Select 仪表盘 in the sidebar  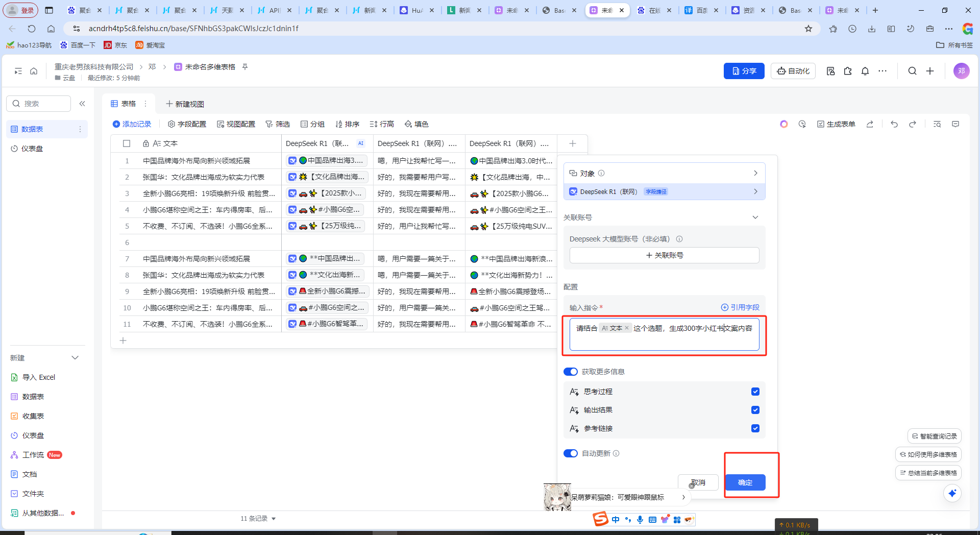(32, 149)
